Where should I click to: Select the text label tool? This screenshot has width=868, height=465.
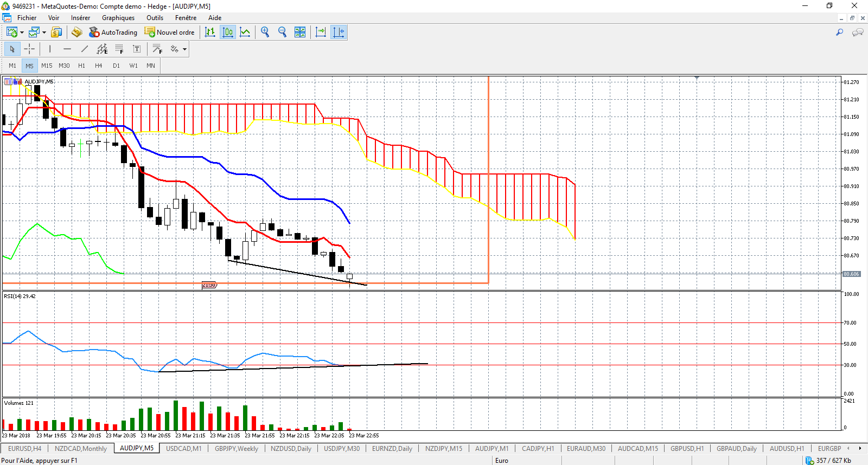click(137, 49)
